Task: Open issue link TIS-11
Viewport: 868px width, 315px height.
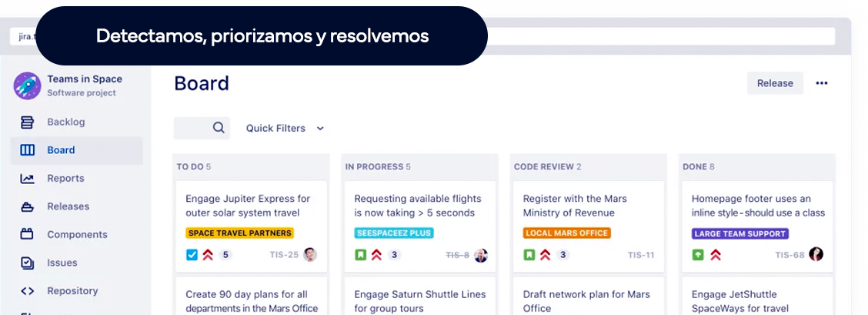Action: pyautogui.click(x=641, y=255)
